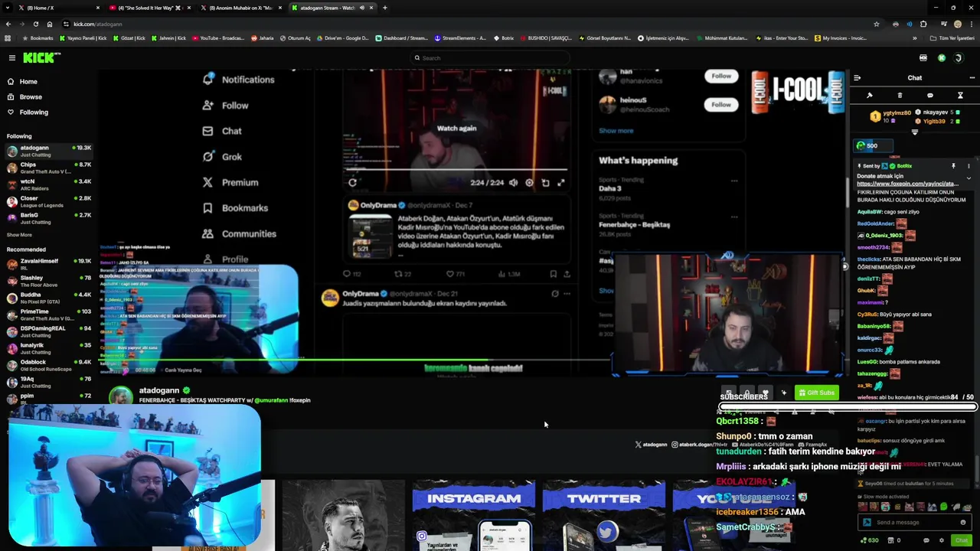Expand Show more under Following
This screenshot has height=551, width=980.
pyautogui.click(x=19, y=235)
